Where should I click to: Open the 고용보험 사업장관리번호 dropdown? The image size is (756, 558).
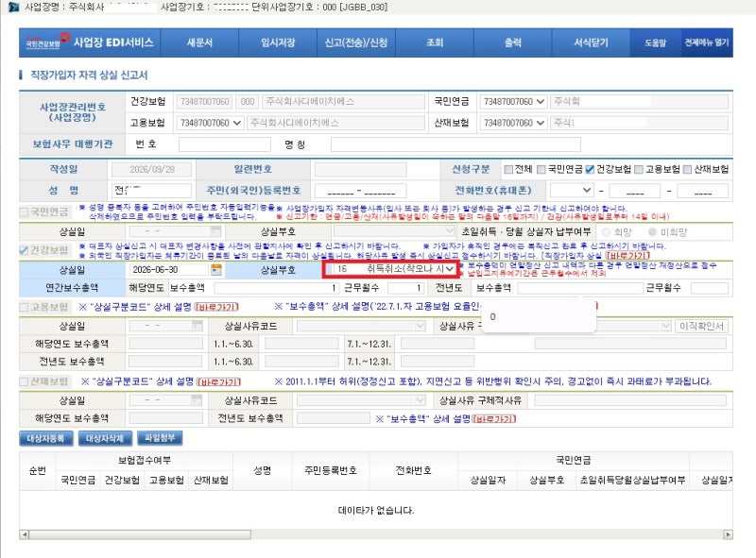coord(210,123)
